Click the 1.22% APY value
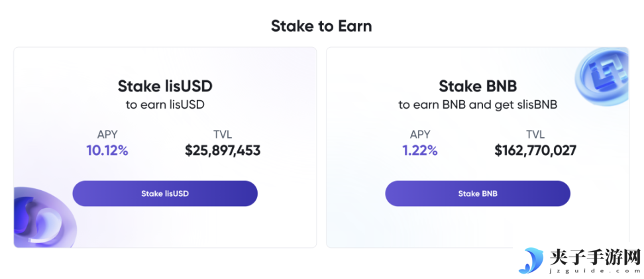This screenshot has width=644, height=279. [420, 151]
